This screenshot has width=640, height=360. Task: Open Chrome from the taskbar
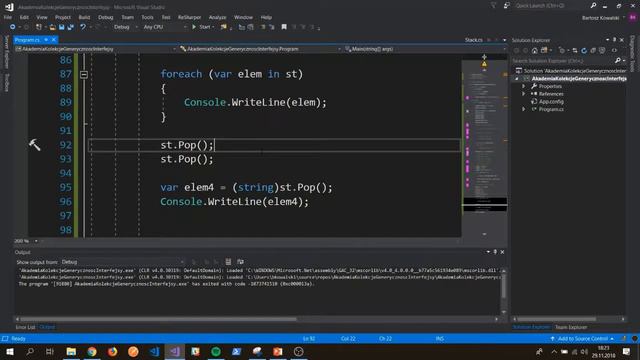tap(92, 351)
